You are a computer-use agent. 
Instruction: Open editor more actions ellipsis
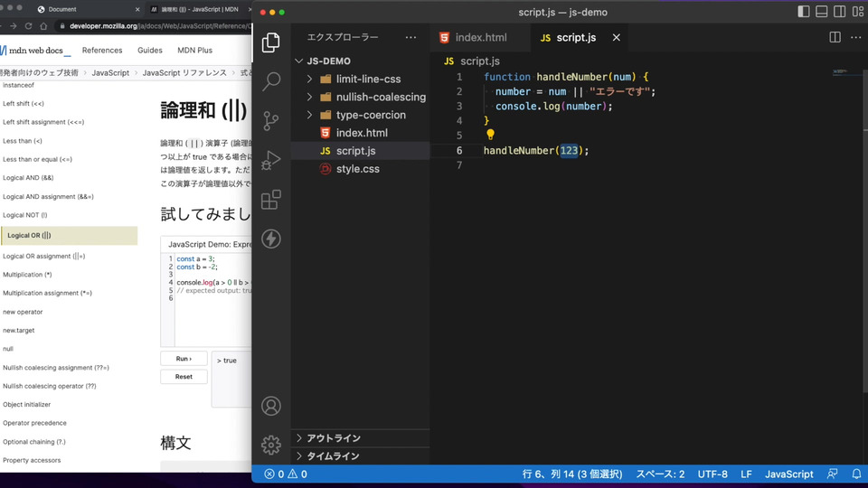coord(856,37)
